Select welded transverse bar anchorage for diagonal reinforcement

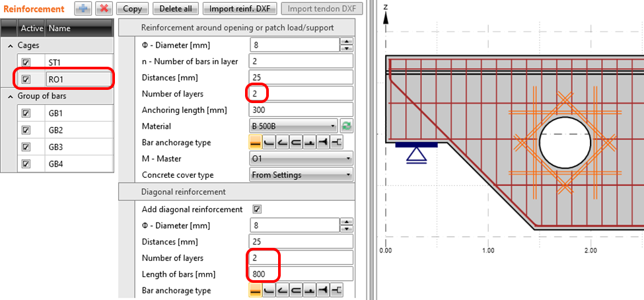310,291
